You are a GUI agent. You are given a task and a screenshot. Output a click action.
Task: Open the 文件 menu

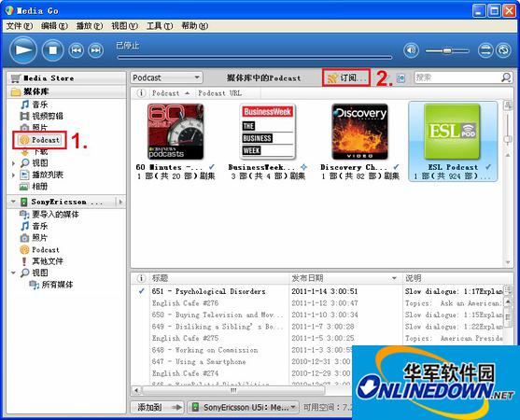(20, 26)
